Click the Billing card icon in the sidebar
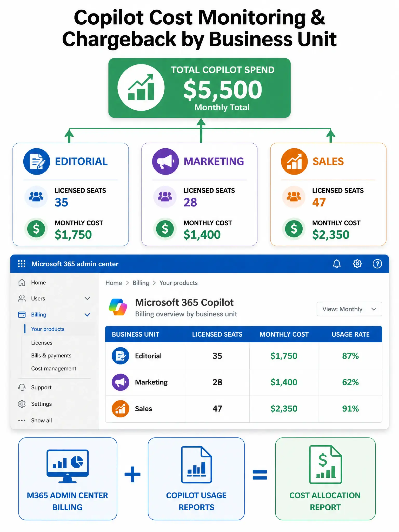This screenshot has width=399, height=532. pyautogui.click(x=22, y=315)
